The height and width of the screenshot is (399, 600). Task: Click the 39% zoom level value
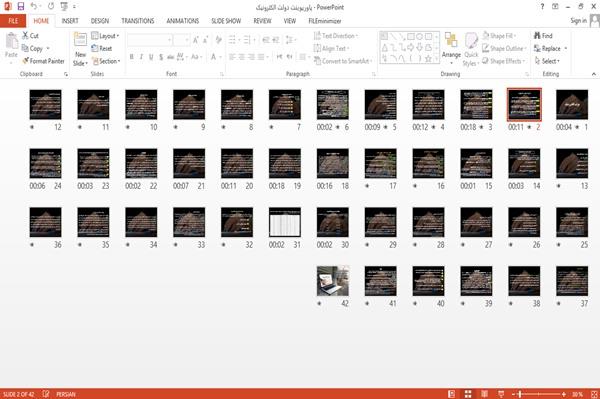click(x=577, y=394)
